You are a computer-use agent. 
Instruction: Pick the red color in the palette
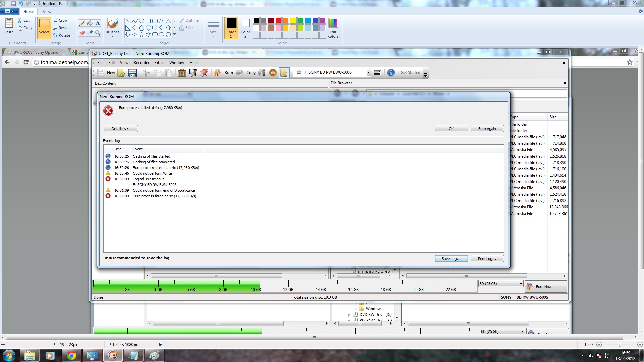pyautogui.click(x=278, y=20)
